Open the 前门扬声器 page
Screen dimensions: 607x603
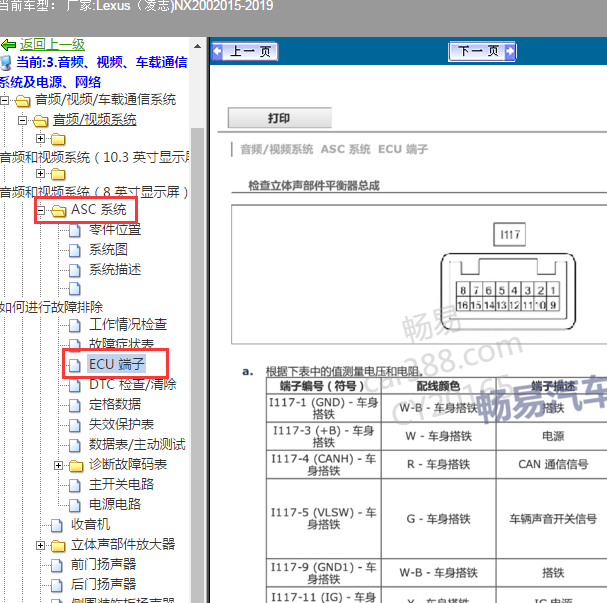[103, 564]
